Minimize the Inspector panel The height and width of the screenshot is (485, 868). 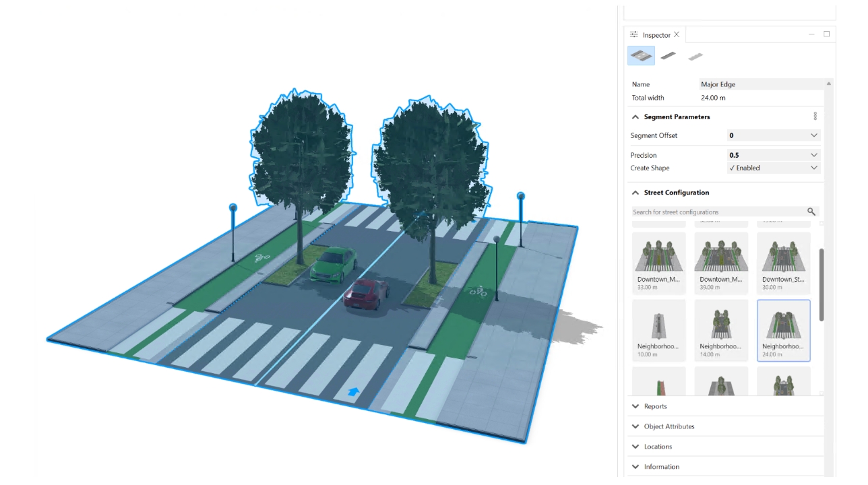click(811, 34)
